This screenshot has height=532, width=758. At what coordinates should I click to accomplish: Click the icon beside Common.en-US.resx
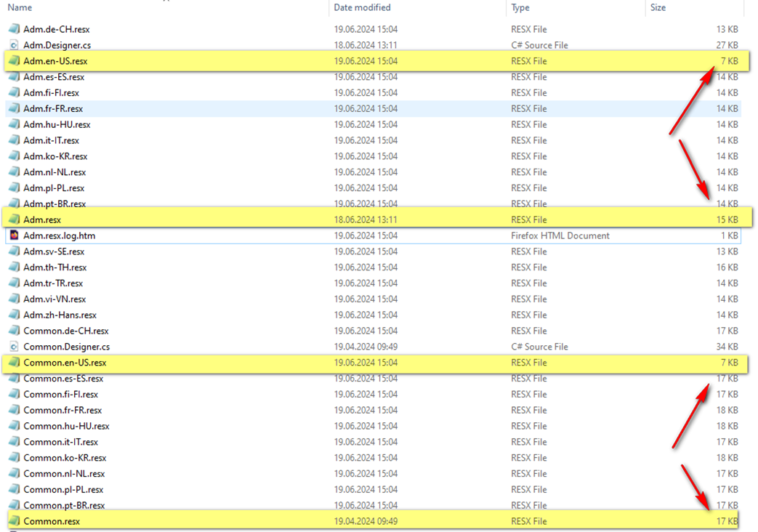(13, 363)
